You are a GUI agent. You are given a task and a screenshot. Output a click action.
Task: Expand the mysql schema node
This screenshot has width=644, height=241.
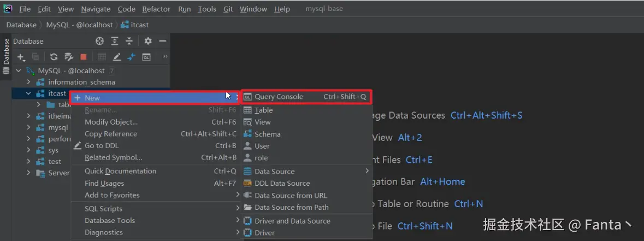click(28, 127)
